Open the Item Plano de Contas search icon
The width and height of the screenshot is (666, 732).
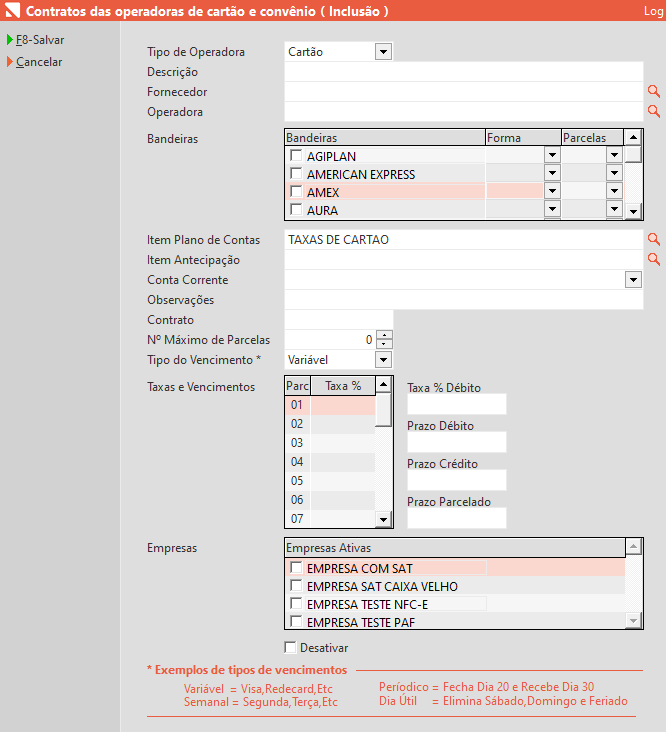654,239
